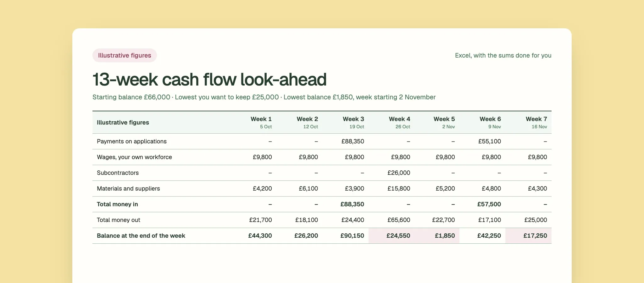Select the £3,900 materials cell
This screenshot has width=644, height=283.
click(x=346, y=189)
